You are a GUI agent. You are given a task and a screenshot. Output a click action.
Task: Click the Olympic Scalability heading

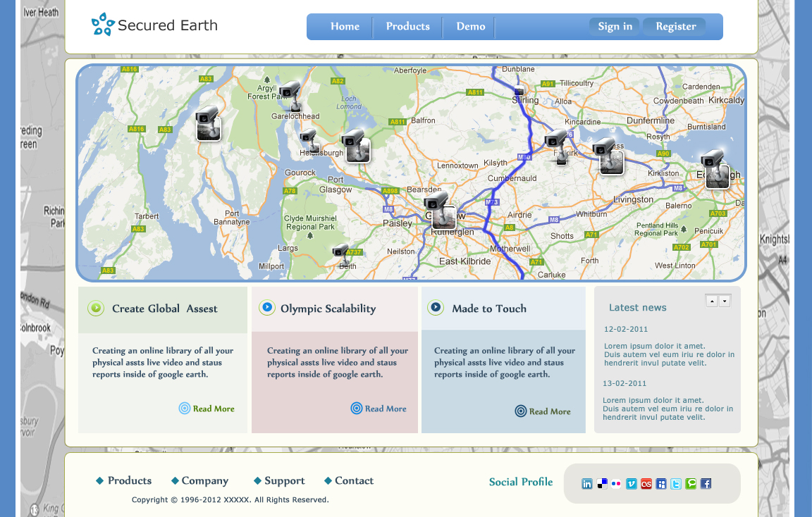point(328,309)
